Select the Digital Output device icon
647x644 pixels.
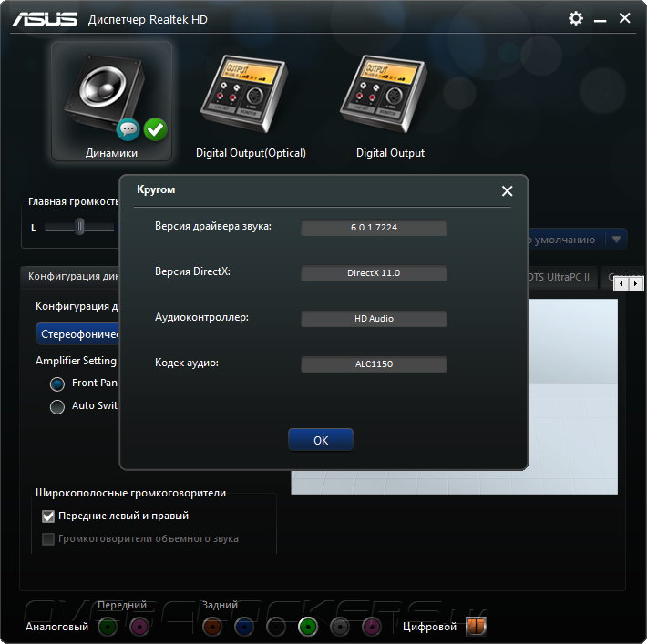click(x=385, y=93)
